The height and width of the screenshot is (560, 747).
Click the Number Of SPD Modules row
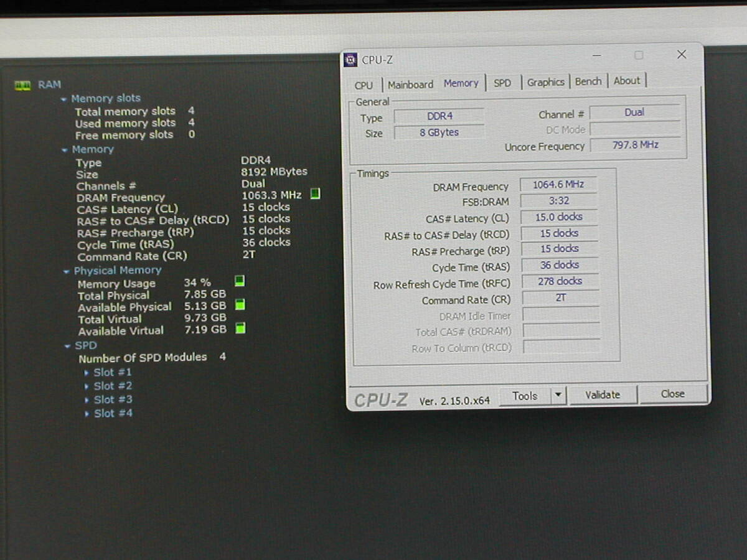(152, 358)
